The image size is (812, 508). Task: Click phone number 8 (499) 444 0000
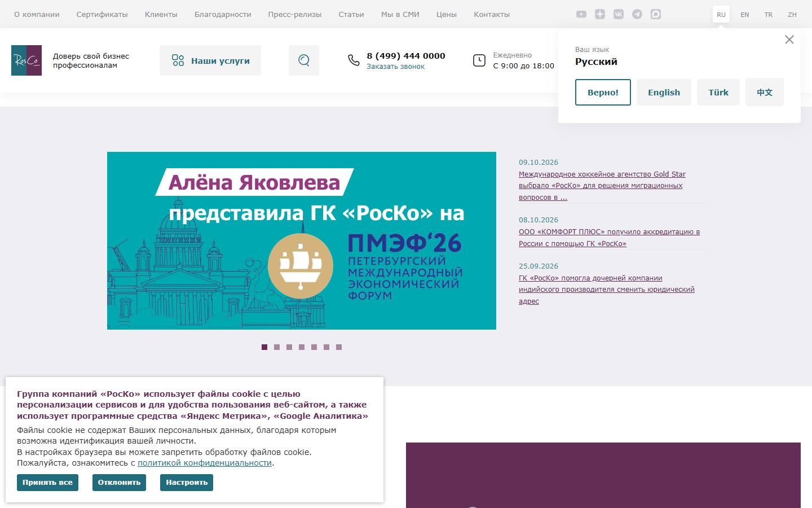[406, 55]
